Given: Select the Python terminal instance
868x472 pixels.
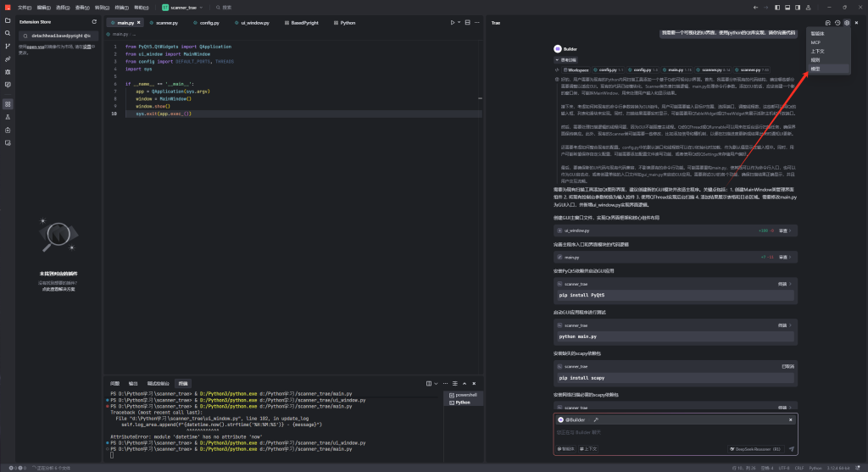Looking at the screenshot, I should (464, 403).
